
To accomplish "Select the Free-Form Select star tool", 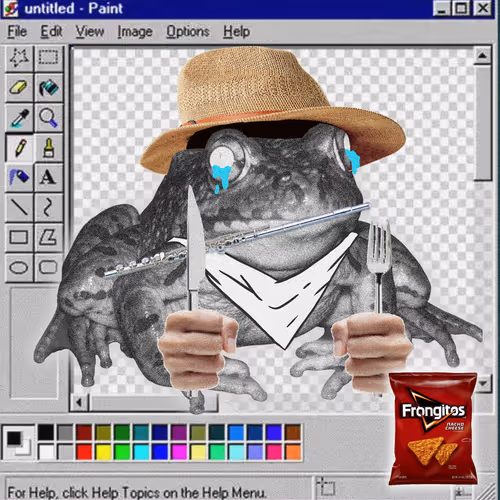I will (x=19, y=58).
